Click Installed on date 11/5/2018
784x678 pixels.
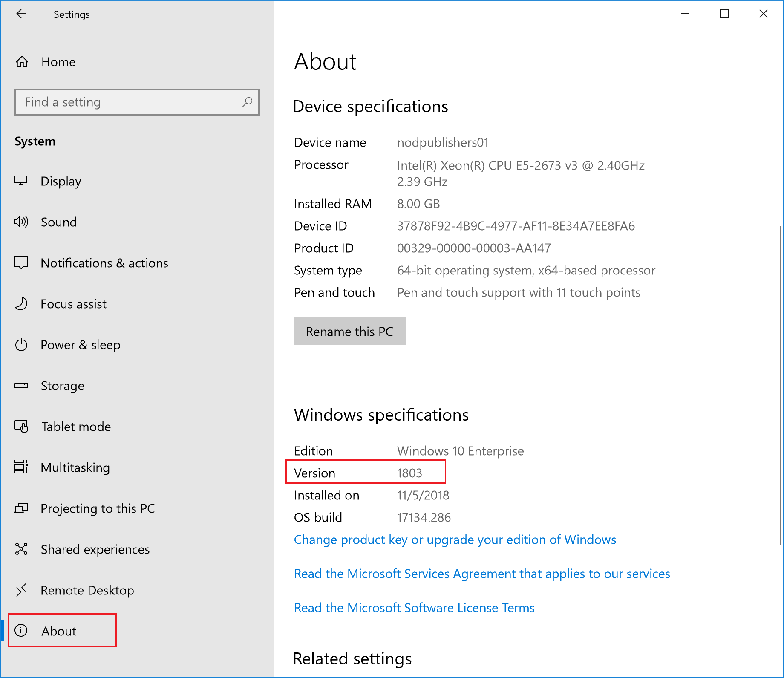(x=423, y=495)
